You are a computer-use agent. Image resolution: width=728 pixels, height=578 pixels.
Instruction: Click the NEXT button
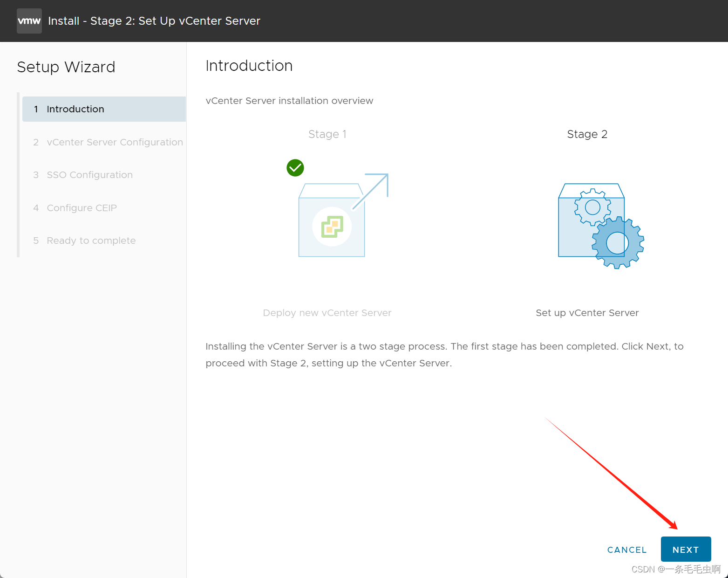(686, 550)
